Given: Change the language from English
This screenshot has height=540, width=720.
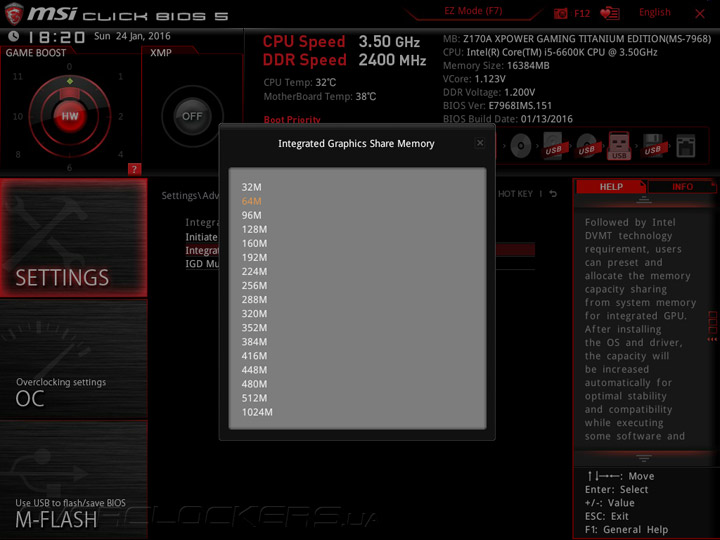Looking at the screenshot, I should (x=654, y=12).
